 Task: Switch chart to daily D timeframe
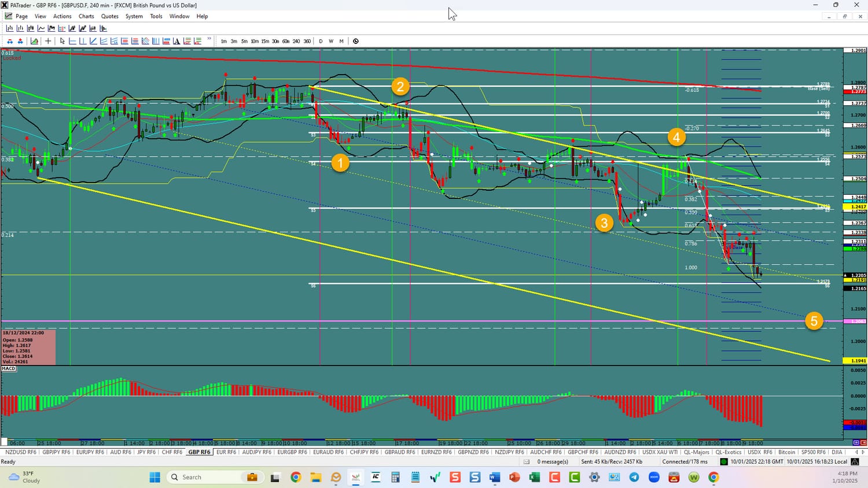321,41
